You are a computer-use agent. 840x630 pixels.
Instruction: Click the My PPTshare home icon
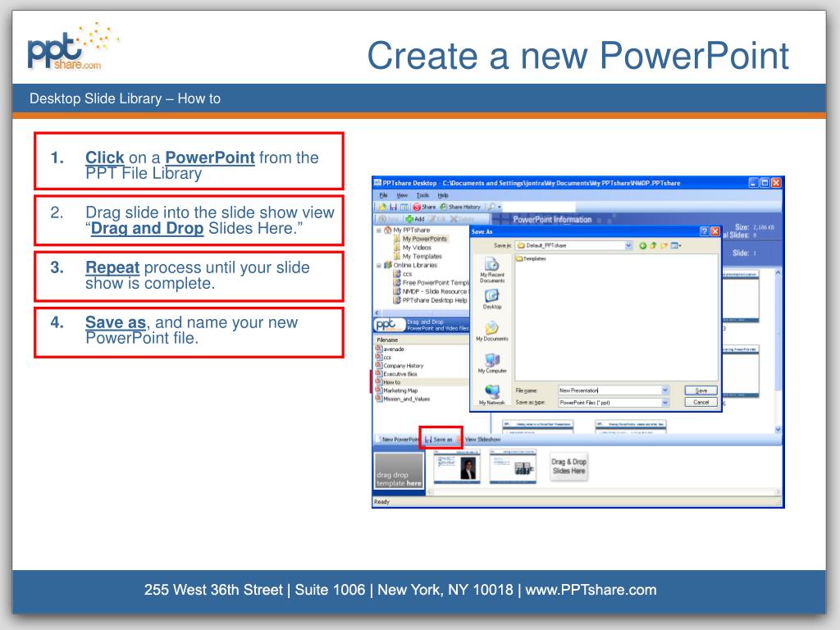pos(387,231)
